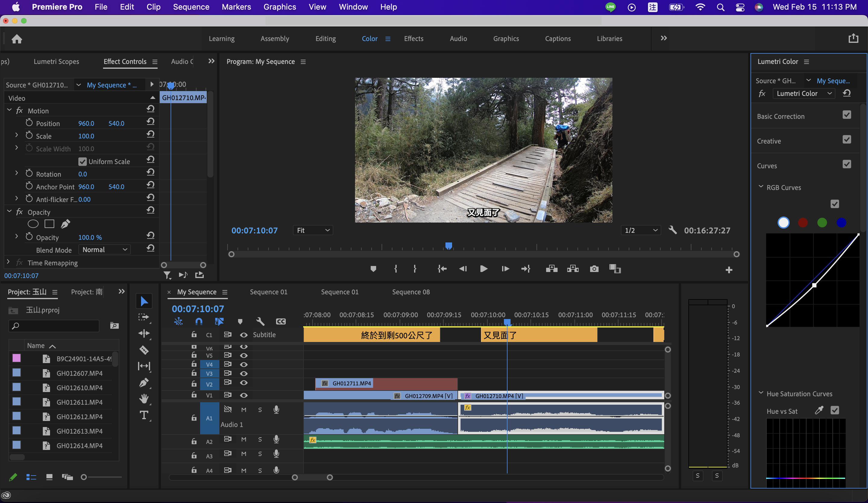Viewport: 868px width, 503px height.
Task: Select the Type tool
Action: (144, 415)
